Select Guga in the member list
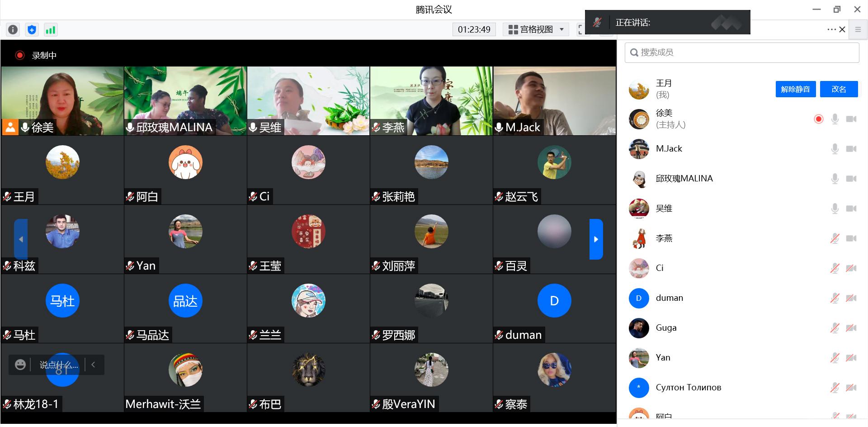 point(666,328)
